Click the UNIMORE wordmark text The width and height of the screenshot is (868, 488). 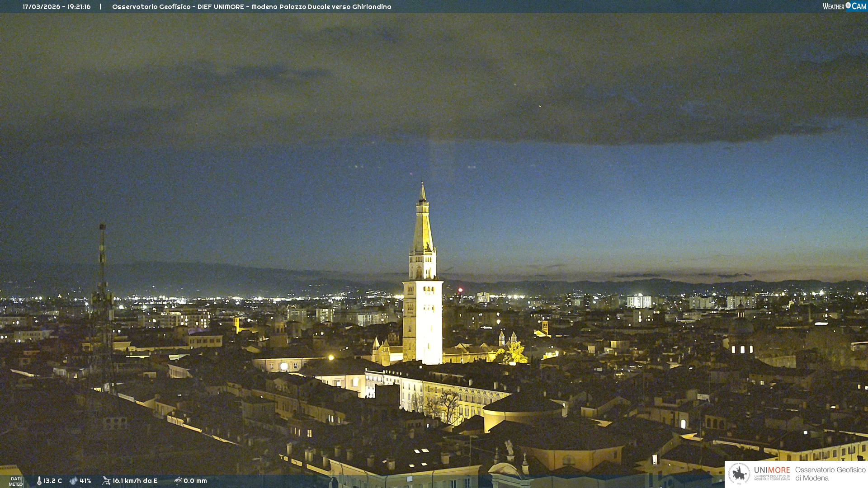[x=772, y=470]
